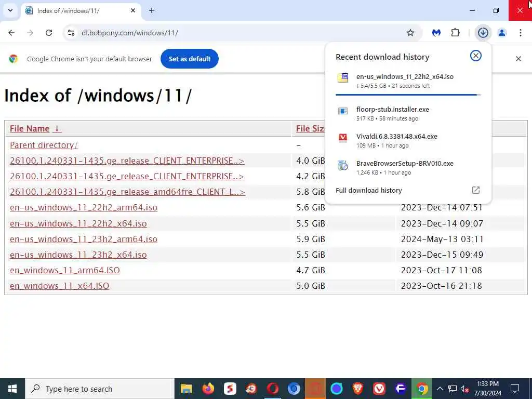This screenshot has width=532, height=399.
Task: Download the ge_release_amd64fre_CLIENT file
Action: (127, 192)
